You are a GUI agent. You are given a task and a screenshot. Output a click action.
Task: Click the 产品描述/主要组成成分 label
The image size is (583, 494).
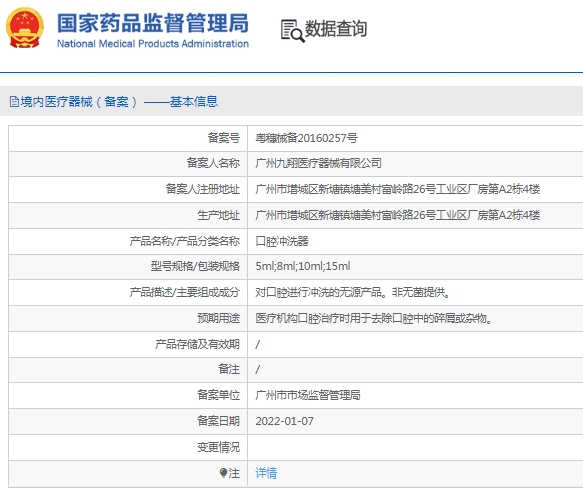click(x=184, y=293)
